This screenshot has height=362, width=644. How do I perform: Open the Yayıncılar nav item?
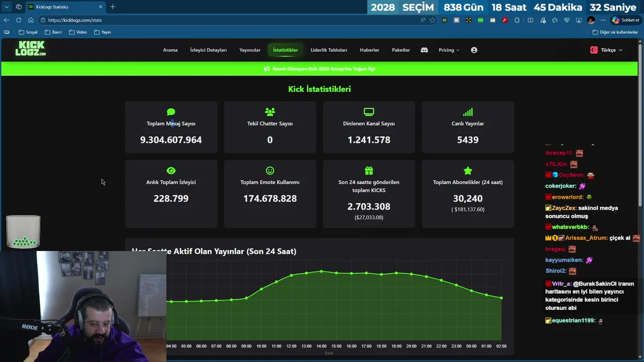coord(250,50)
